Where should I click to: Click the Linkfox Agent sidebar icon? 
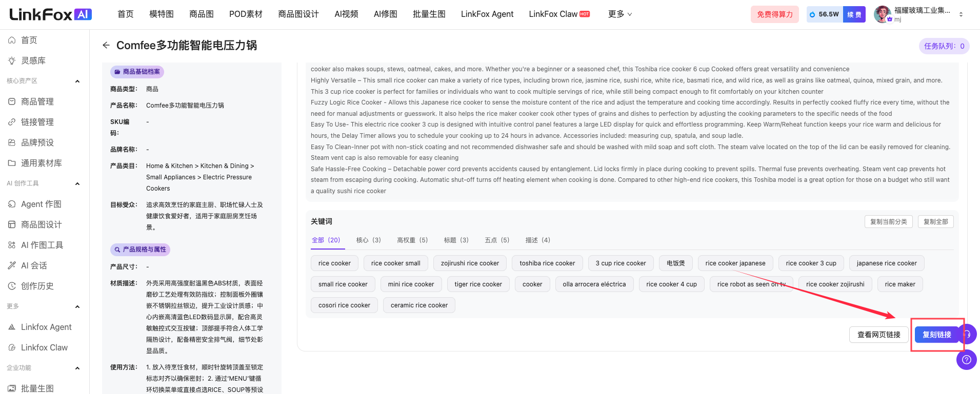pyautogui.click(x=12, y=327)
